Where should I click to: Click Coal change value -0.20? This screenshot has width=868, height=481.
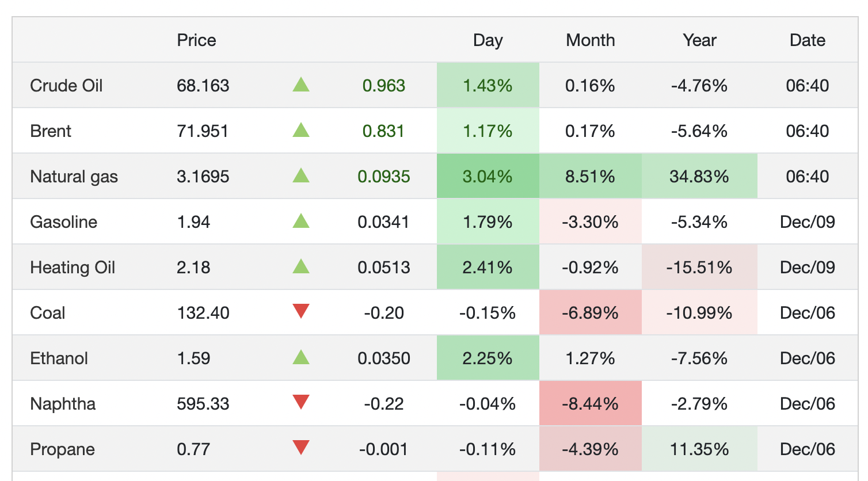(383, 313)
